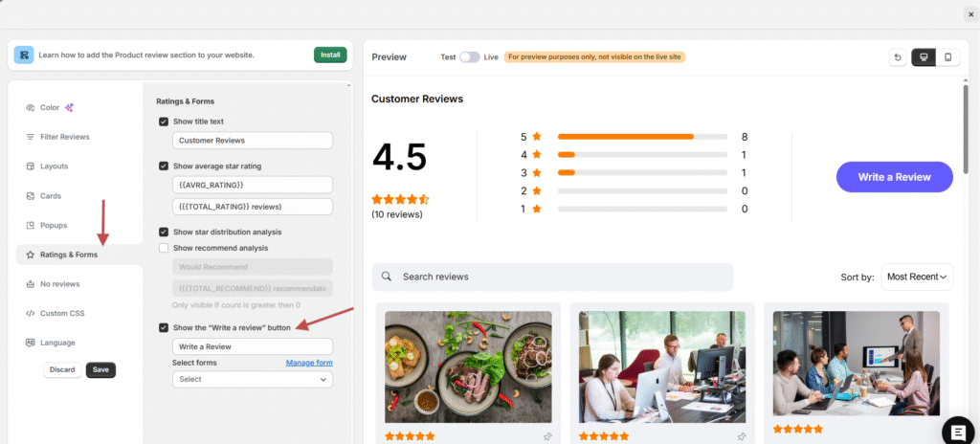Uncheck Show star distribution analysis
The image size is (980, 444).
click(164, 232)
